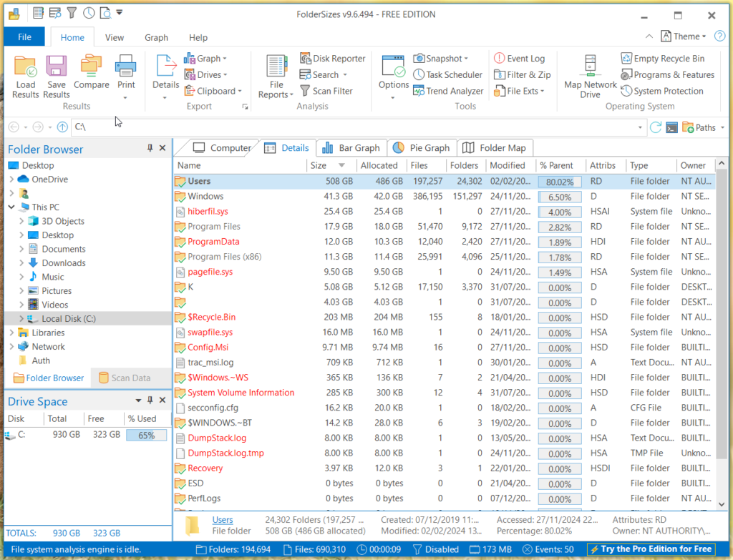Open the Clipboard export dropdown
Viewport: 733px width, 560px height.
(213, 91)
